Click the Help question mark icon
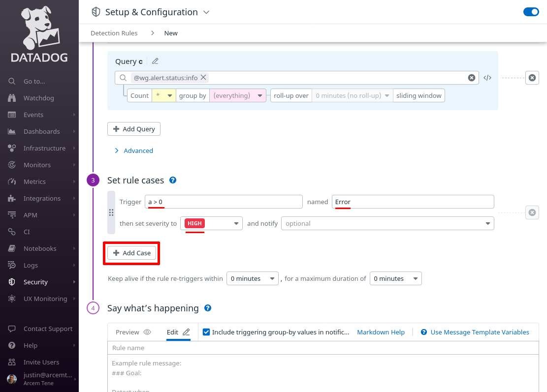547x392 pixels. coord(12,345)
